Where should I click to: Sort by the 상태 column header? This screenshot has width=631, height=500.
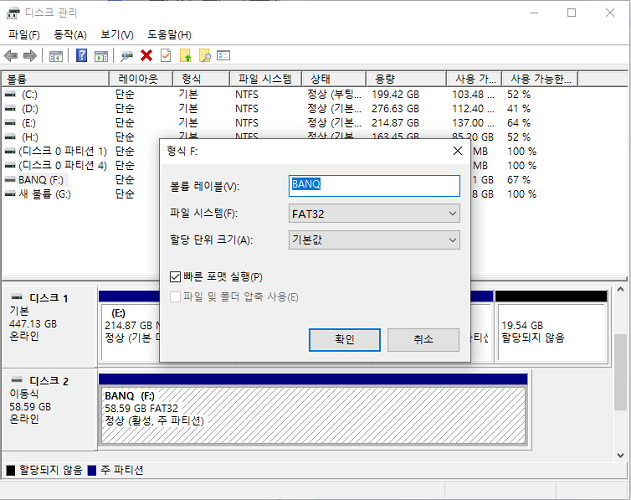point(334,79)
